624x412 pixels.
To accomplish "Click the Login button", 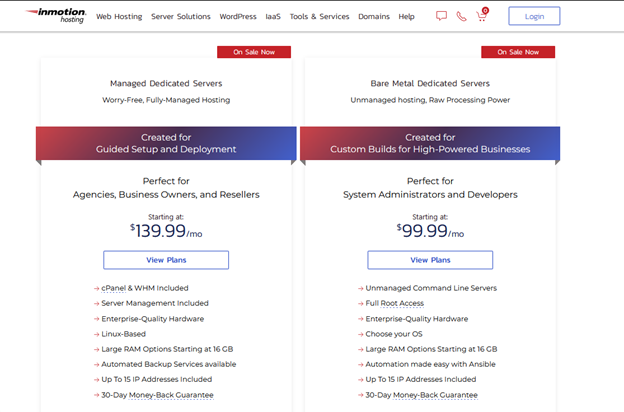I will coord(534,16).
